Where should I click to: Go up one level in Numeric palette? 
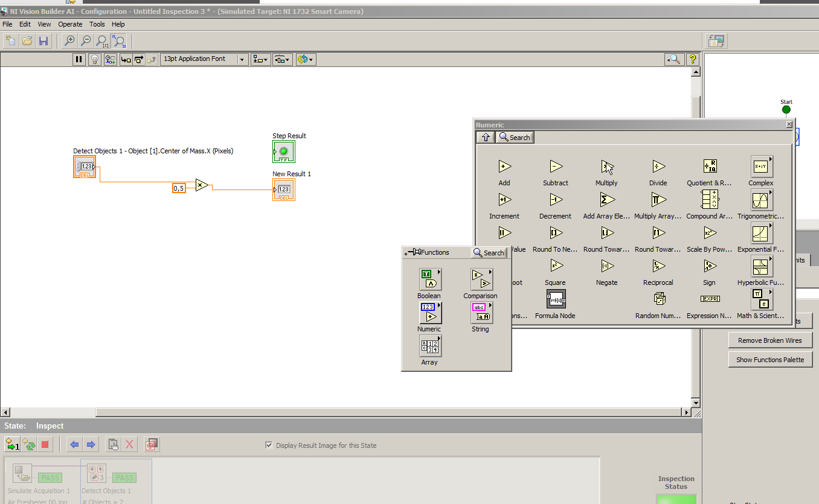pos(486,138)
